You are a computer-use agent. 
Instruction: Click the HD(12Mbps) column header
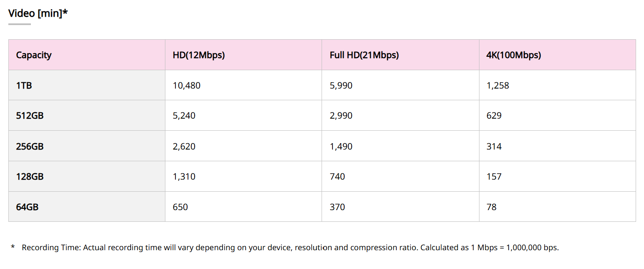pyautogui.click(x=199, y=55)
